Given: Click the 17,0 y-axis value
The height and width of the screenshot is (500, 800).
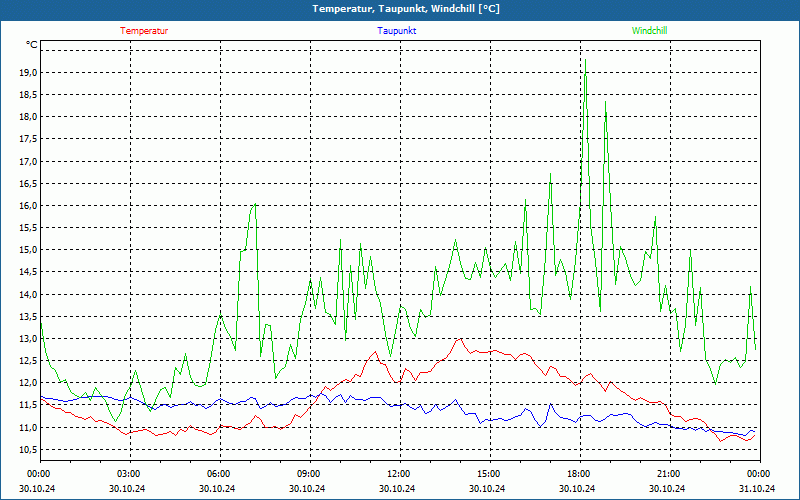Looking at the screenshot, I should 29,161.
